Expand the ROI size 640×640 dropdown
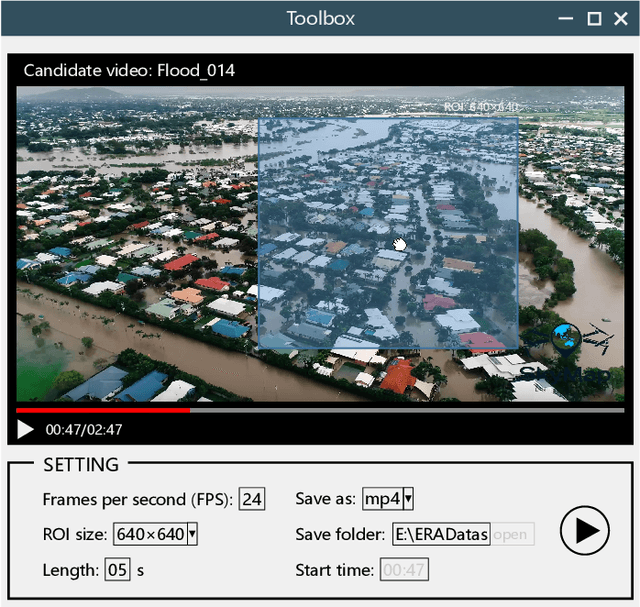Screen dimensions: 640x607 coord(192,534)
